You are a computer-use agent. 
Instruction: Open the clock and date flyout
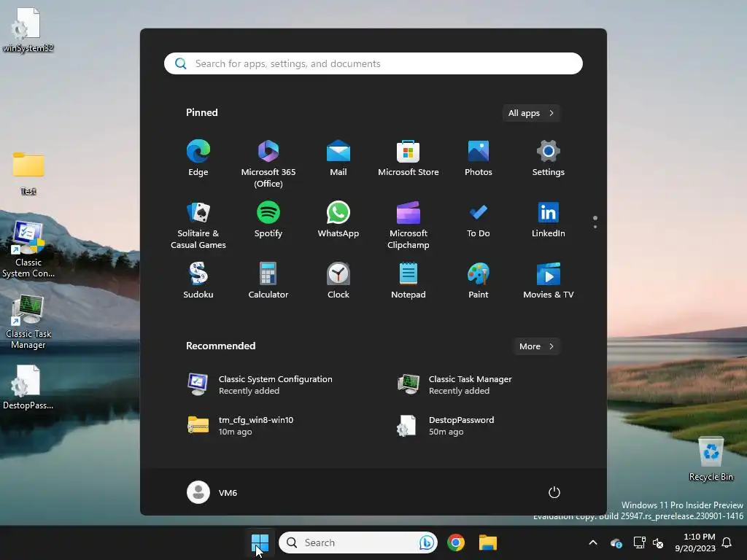[695, 542]
